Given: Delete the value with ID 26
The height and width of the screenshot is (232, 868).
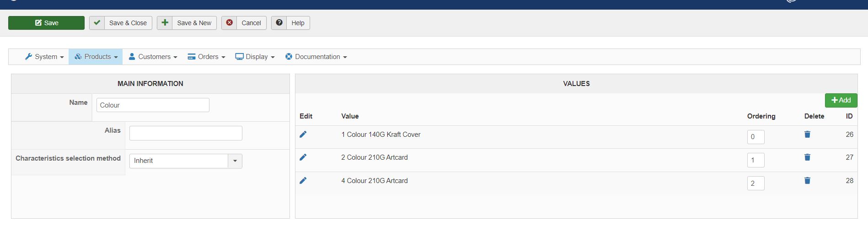Looking at the screenshot, I should pyautogui.click(x=807, y=135).
